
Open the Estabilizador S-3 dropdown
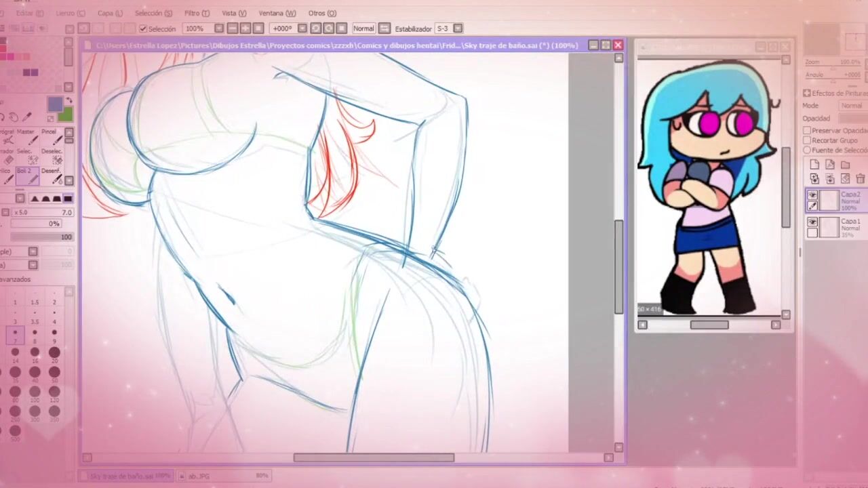click(x=458, y=28)
